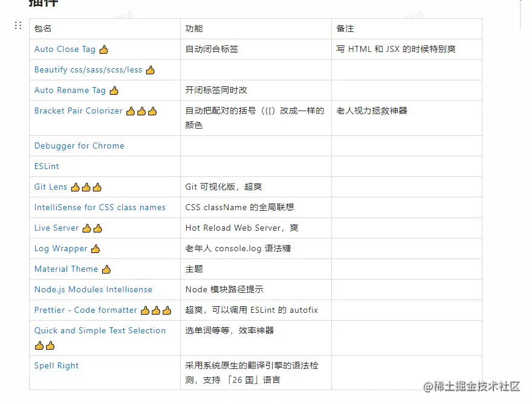Select the 备注 header cell

(x=407, y=29)
